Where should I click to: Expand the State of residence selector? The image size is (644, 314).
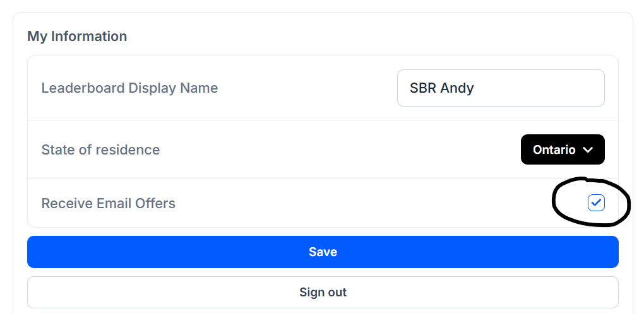coord(563,149)
